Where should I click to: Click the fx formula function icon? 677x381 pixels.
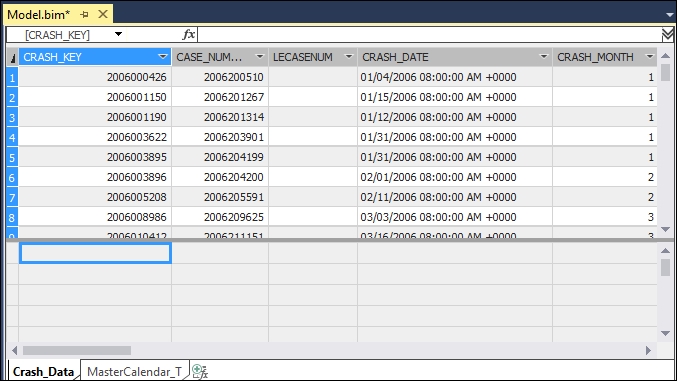[x=189, y=34]
